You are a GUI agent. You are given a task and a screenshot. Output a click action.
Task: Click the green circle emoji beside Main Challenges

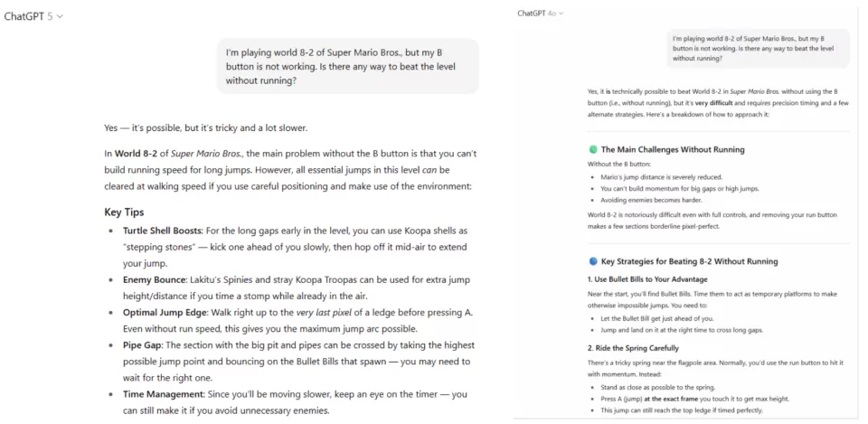(593, 149)
